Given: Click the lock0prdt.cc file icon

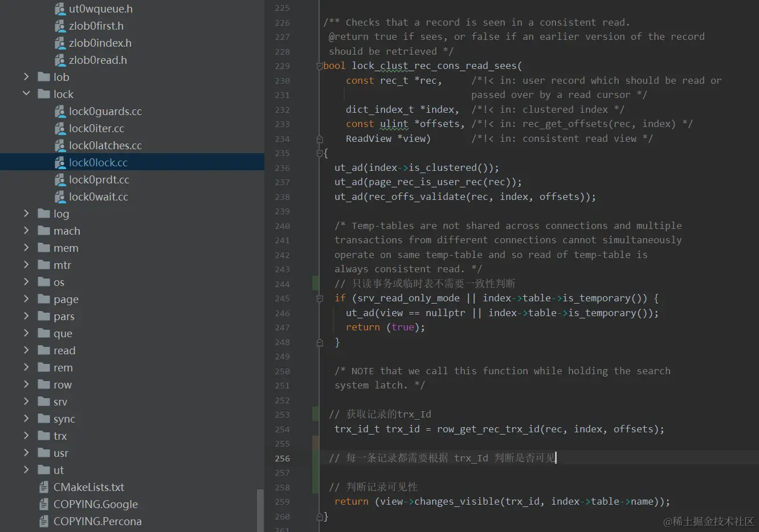Looking at the screenshot, I should coord(60,179).
